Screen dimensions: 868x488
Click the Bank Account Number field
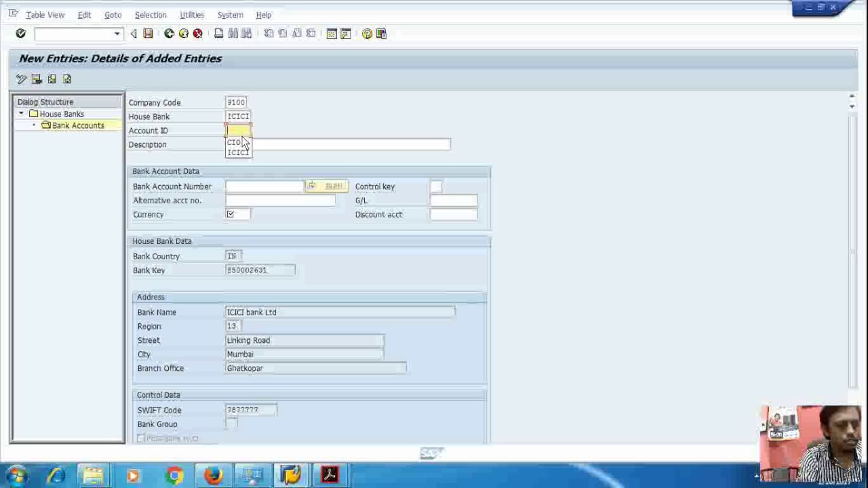point(265,186)
